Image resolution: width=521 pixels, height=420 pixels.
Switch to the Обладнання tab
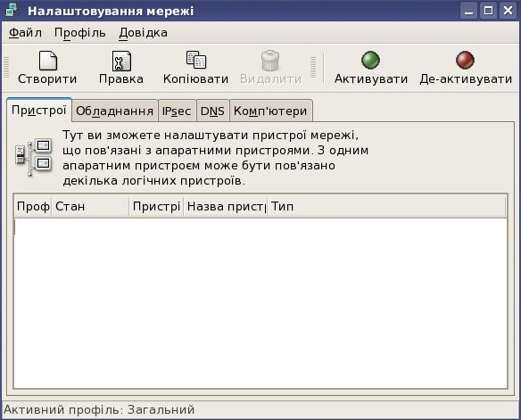click(x=114, y=111)
